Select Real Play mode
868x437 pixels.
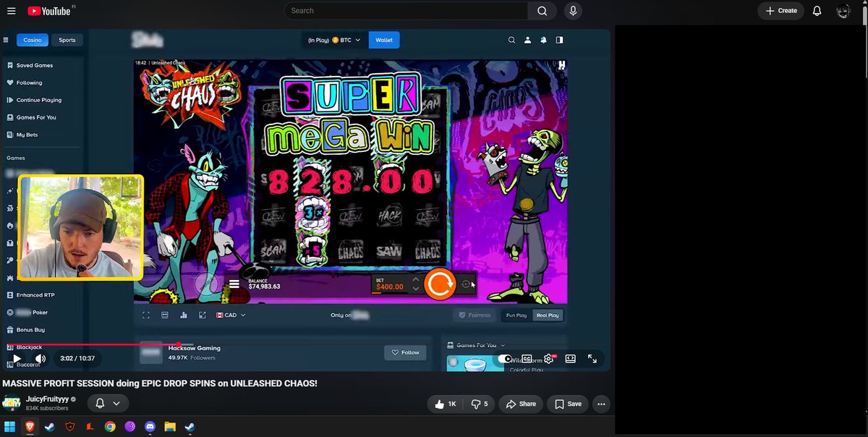[x=548, y=315]
